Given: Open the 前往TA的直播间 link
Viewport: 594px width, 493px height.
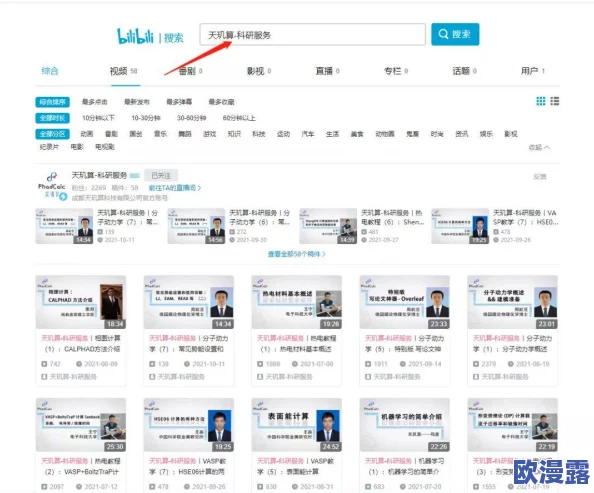Looking at the screenshot, I should [175, 188].
